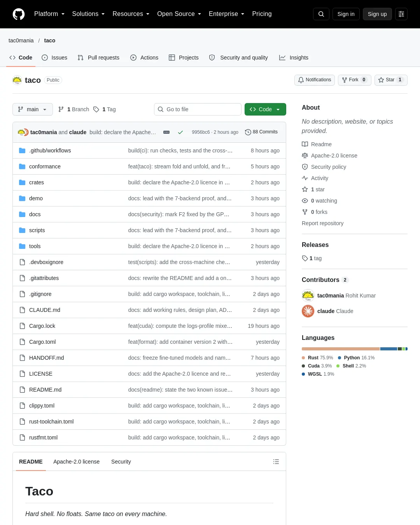This screenshot has height=525, width=420.
Task: Click the tac0mania contributor avatar
Action: (x=308, y=296)
